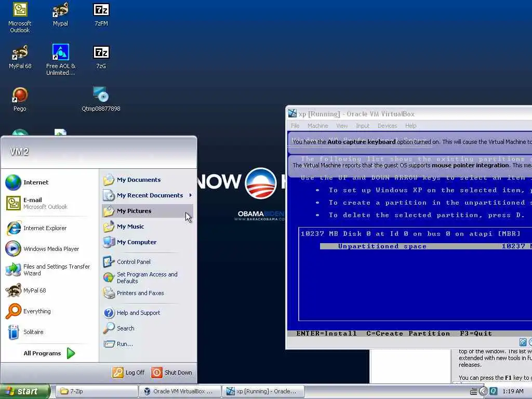Click the xp [Running] VirtualBox title bar
Viewport: 532px width, 399px height.
(410, 114)
